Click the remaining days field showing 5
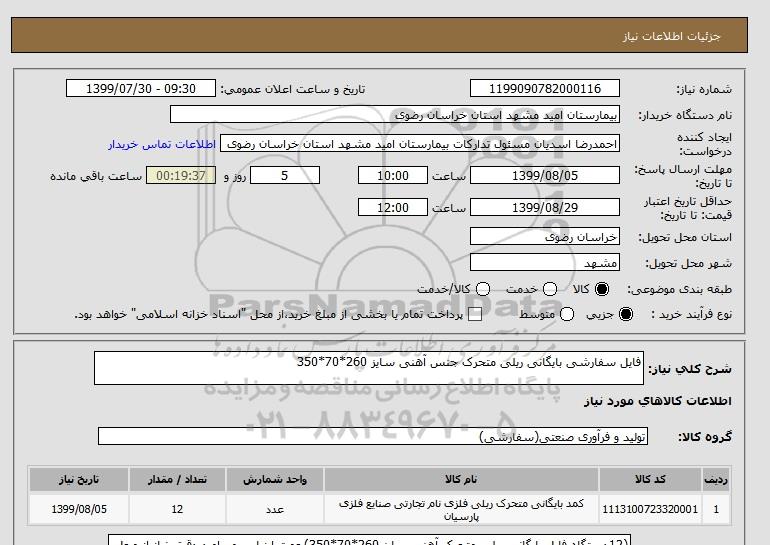This screenshot has height=545, width=770. coord(285,175)
